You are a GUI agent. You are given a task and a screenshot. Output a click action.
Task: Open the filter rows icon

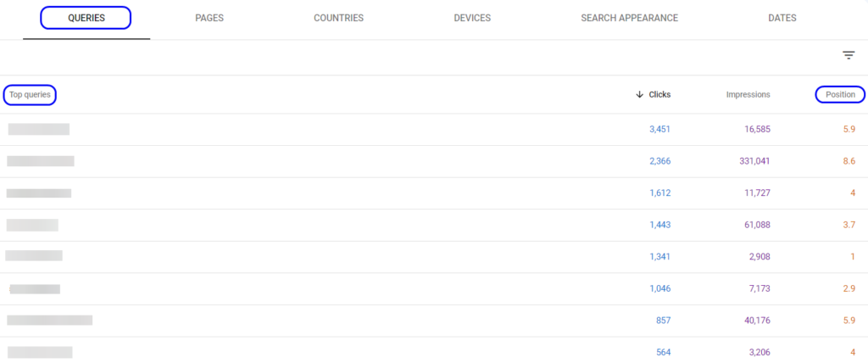[848, 55]
